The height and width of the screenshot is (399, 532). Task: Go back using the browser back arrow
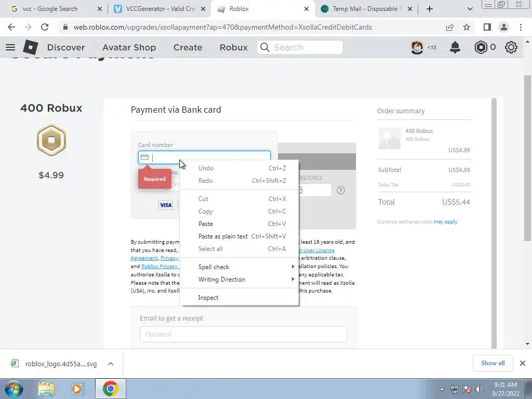click(x=11, y=27)
